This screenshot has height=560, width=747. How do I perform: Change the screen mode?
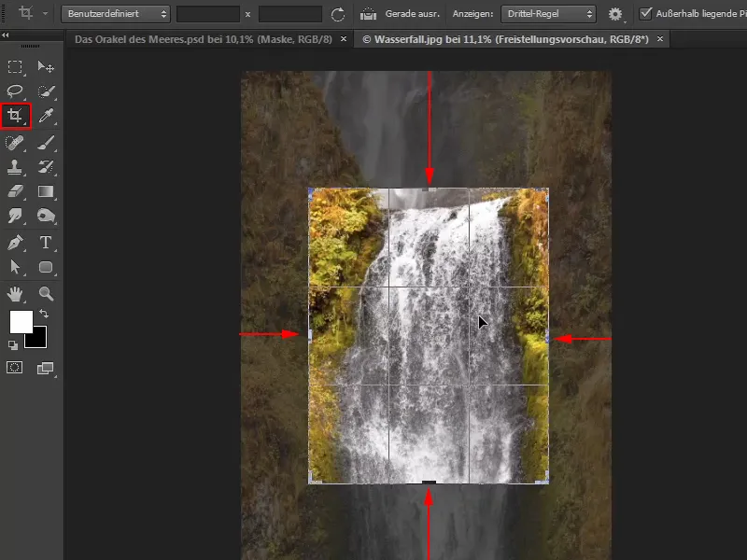45,368
